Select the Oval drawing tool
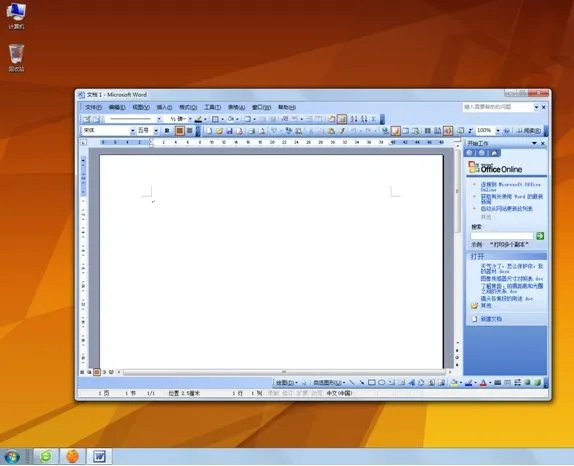Viewport: 574px width, 466px height. [x=382, y=383]
